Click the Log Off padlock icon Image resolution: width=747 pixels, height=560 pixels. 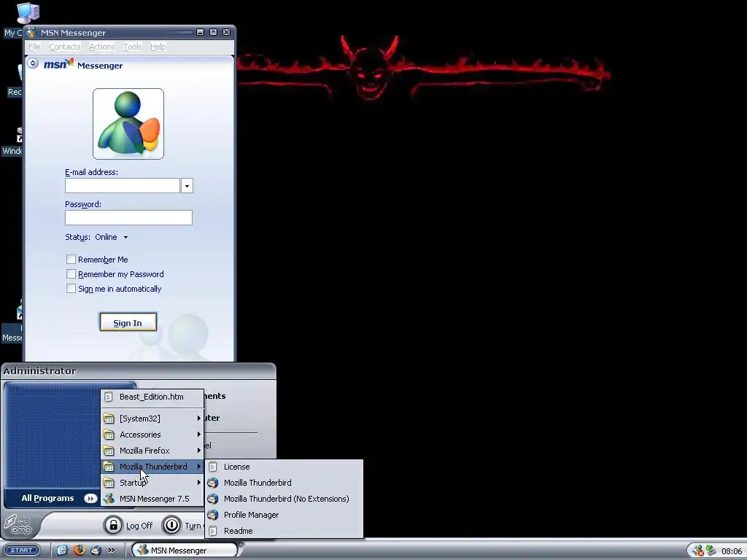tap(113, 525)
